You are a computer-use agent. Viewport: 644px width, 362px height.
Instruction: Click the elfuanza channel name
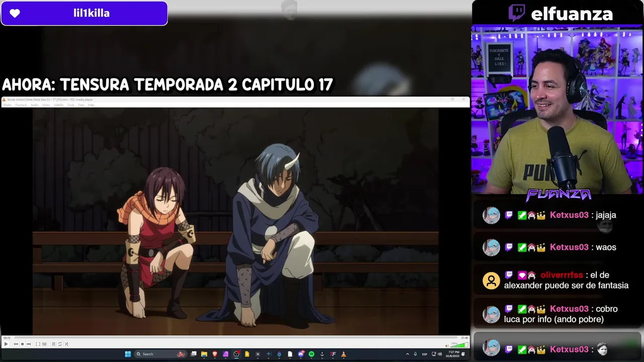(x=572, y=14)
